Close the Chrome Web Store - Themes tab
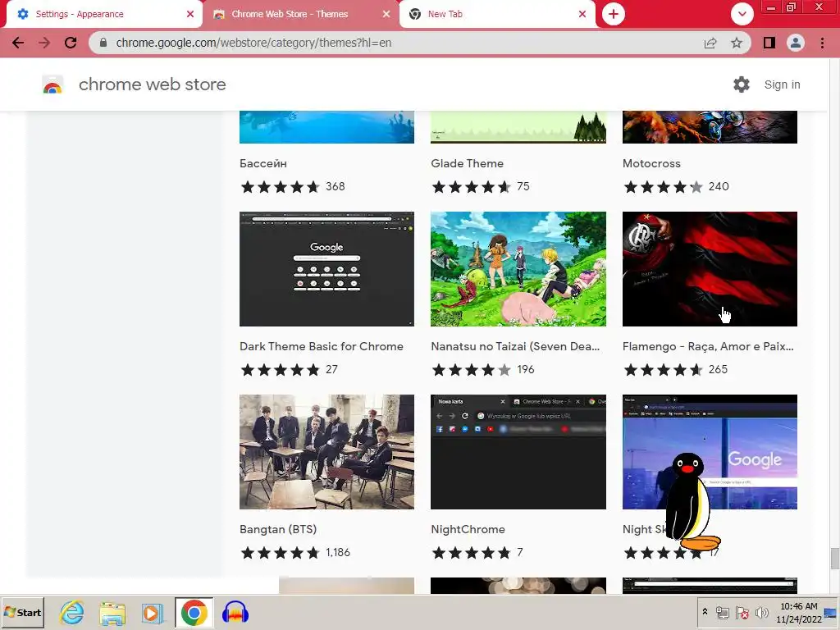The height and width of the screenshot is (630, 840). 386,14
